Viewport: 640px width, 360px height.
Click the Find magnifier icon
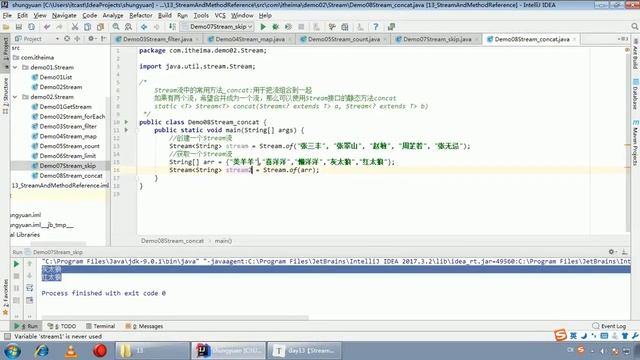click(x=116, y=27)
